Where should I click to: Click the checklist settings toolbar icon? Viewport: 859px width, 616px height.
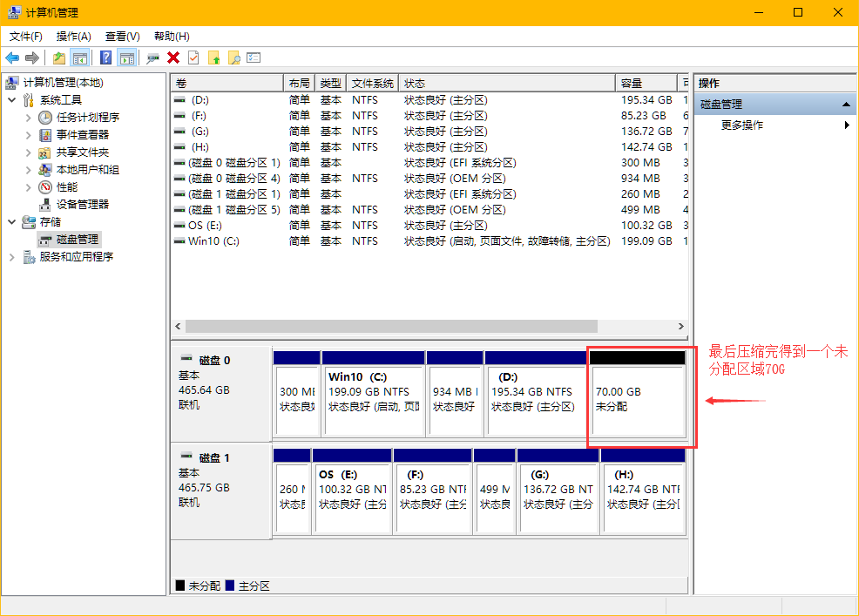click(254, 58)
